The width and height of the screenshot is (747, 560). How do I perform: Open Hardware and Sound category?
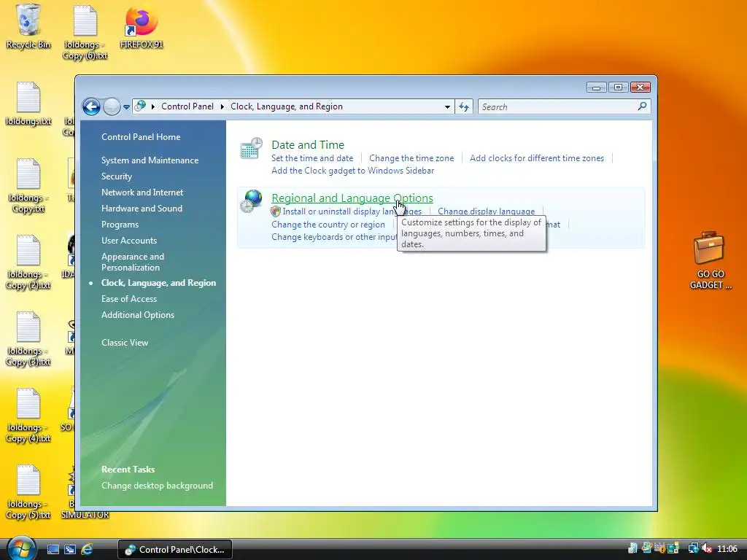[x=142, y=209]
